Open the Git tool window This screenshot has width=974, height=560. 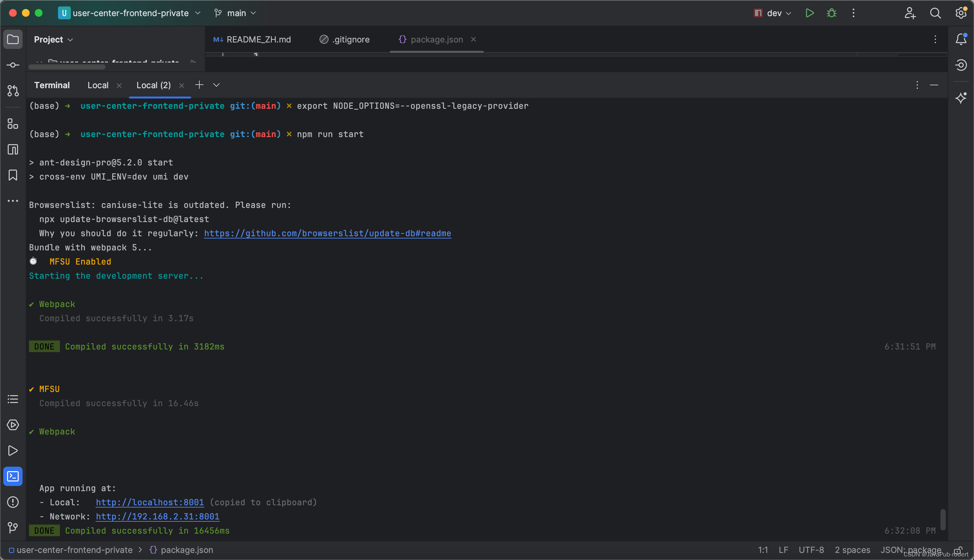[13, 528]
